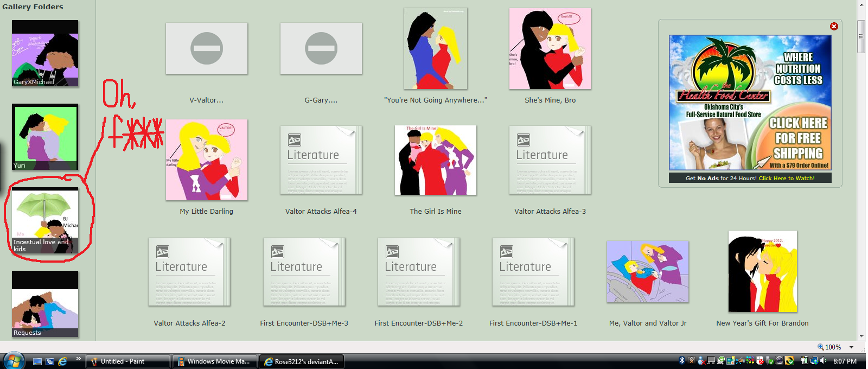Click the scrollbar down arrow

861,336
